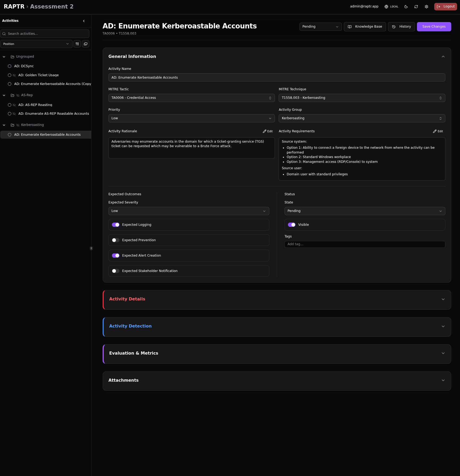
Task: Edit the Activity Requirements
Action: tap(438, 131)
